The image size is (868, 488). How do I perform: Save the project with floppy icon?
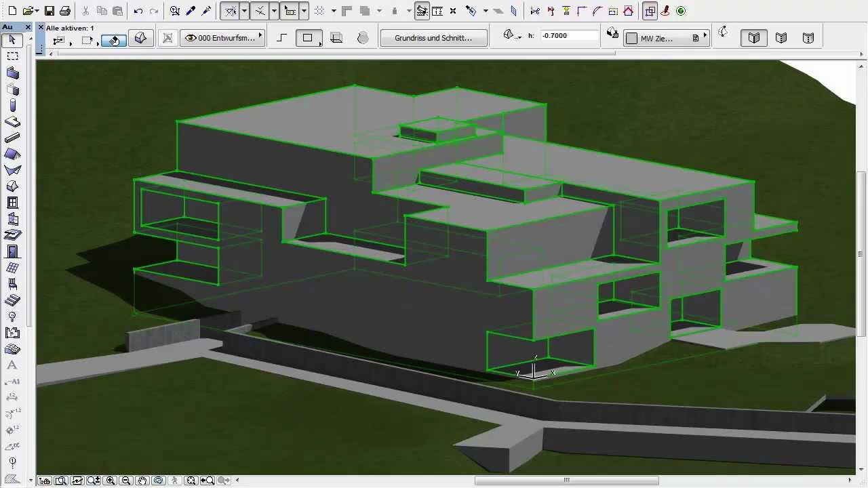pyautogui.click(x=50, y=11)
